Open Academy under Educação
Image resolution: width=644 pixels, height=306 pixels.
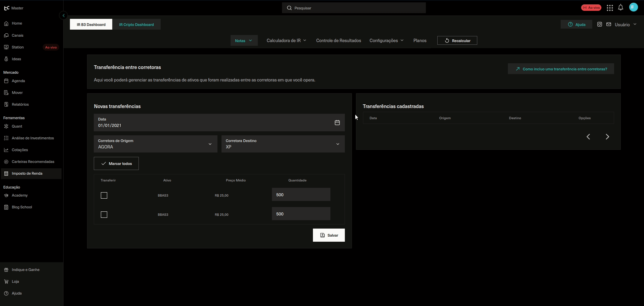(x=19, y=195)
